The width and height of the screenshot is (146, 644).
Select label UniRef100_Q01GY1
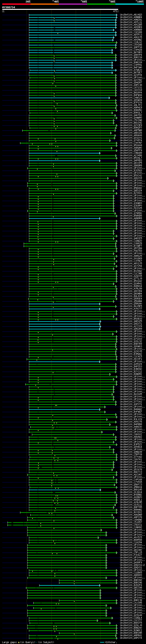[131, 138]
